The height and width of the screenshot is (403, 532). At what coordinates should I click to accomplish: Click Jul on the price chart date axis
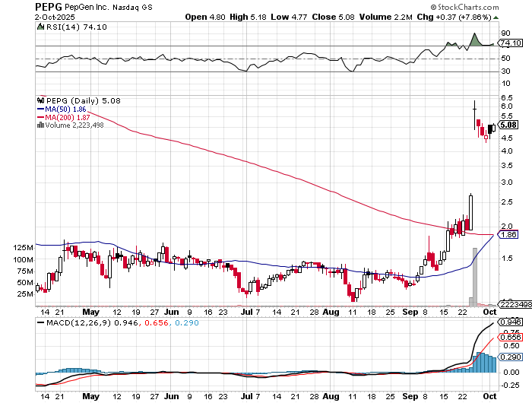tap(246, 312)
